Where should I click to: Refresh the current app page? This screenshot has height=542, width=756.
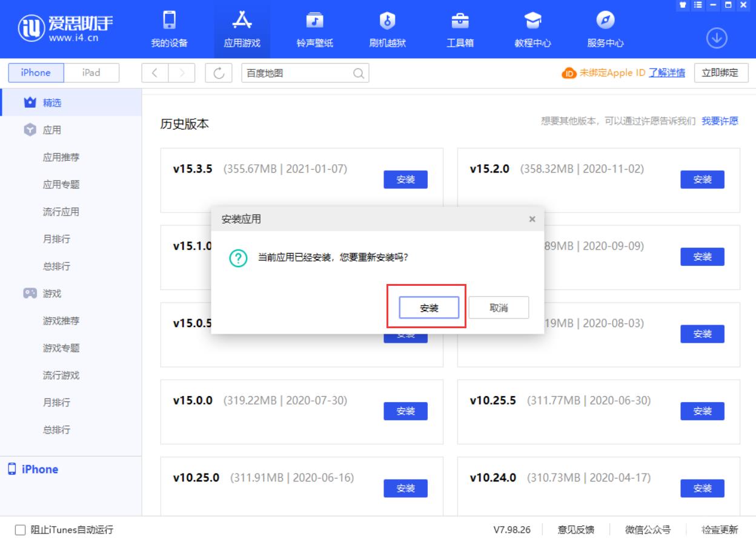pos(219,73)
